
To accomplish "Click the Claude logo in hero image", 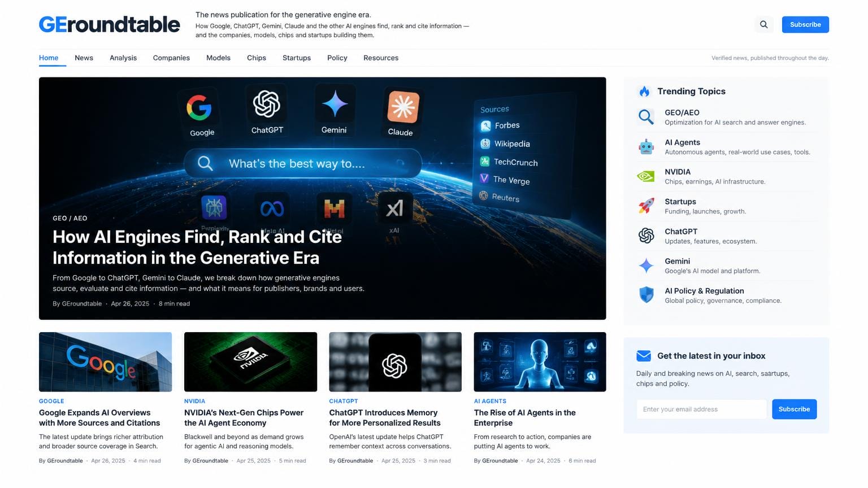I will 403,106.
